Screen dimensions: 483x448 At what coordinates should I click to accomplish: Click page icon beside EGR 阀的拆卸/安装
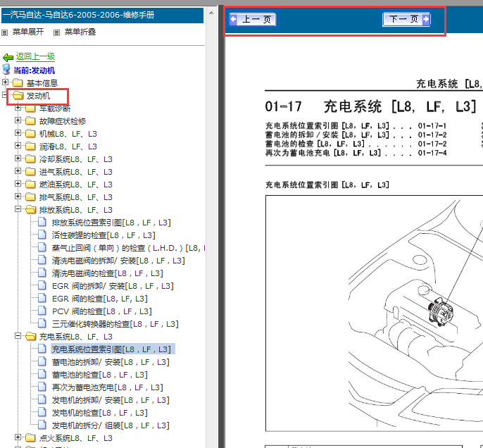coord(42,285)
